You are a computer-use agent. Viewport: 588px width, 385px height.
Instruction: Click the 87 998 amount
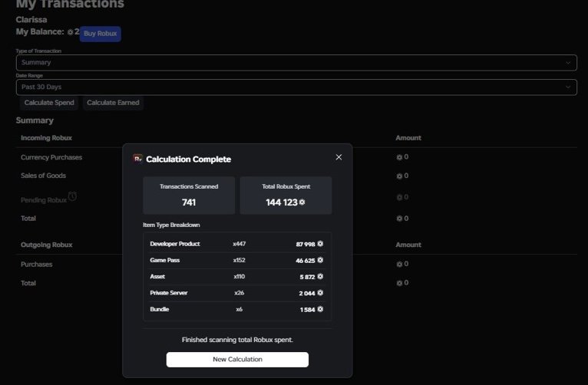306,244
